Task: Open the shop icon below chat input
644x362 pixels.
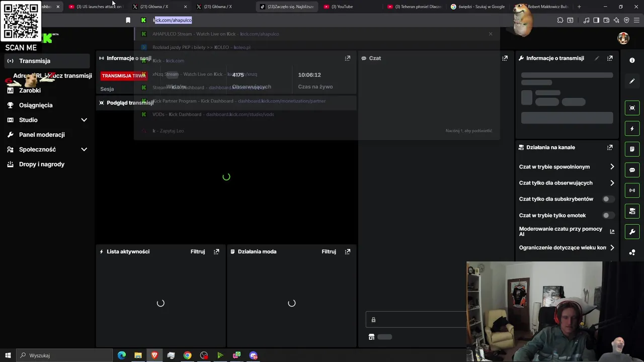Action: 371,337
